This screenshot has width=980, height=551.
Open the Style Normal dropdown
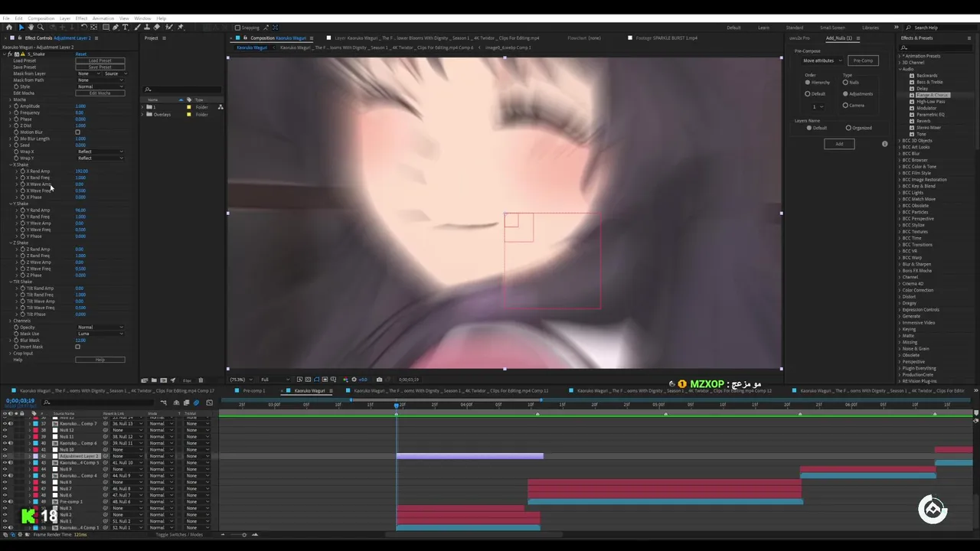point(100,86)
